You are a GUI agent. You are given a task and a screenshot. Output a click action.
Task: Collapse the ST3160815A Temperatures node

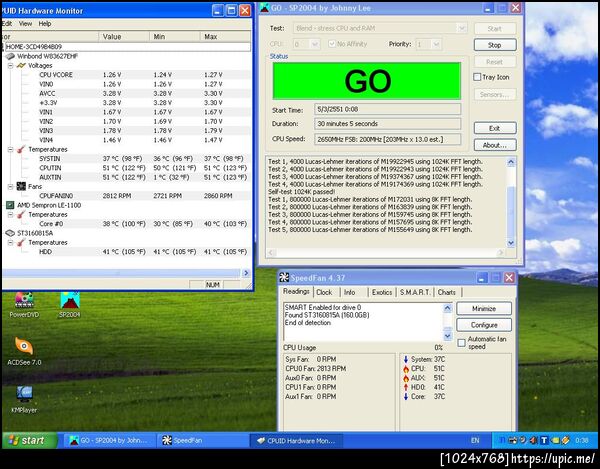pos(11,243)
